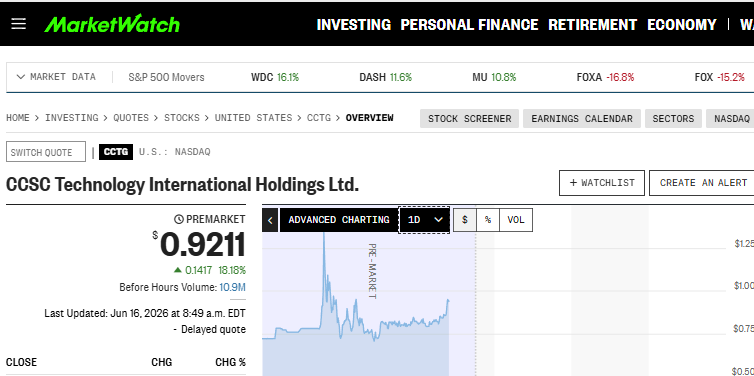Open the Personal Finance menu
The width and height of the screenshot is (754, 376).
(469, 25)
